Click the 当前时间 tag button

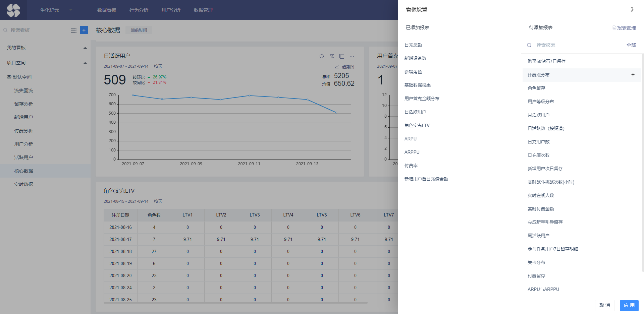click(x=139, y=30)
